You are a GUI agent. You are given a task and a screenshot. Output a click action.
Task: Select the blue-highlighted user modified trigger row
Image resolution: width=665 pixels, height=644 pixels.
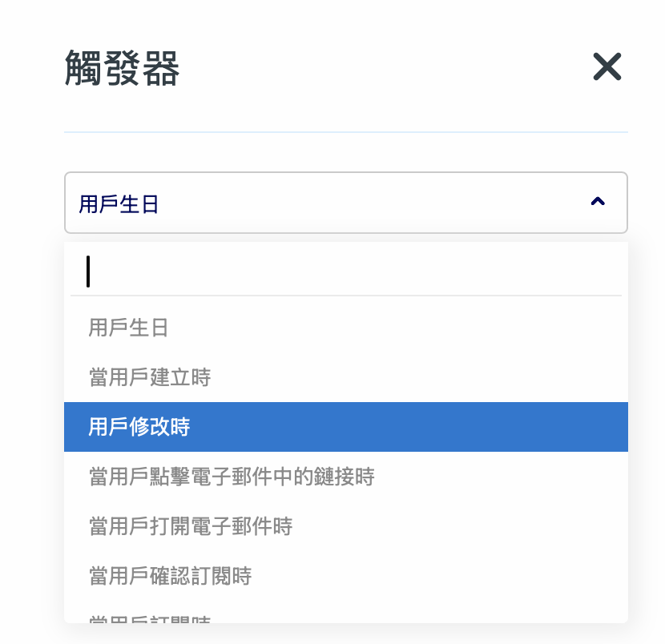pos(345,427)
